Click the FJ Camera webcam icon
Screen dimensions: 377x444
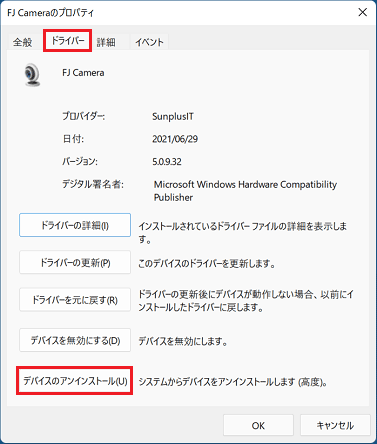32,74
